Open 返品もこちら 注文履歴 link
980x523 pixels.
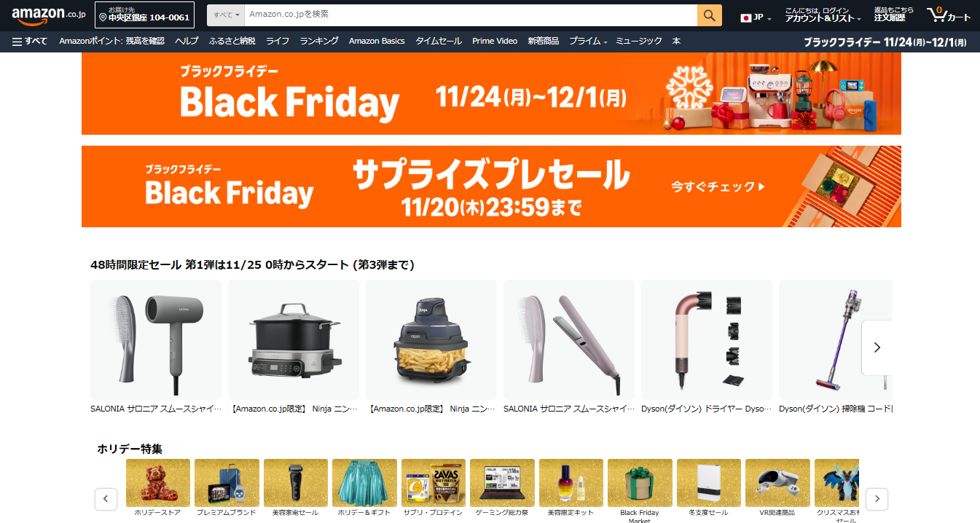(890, 15)
